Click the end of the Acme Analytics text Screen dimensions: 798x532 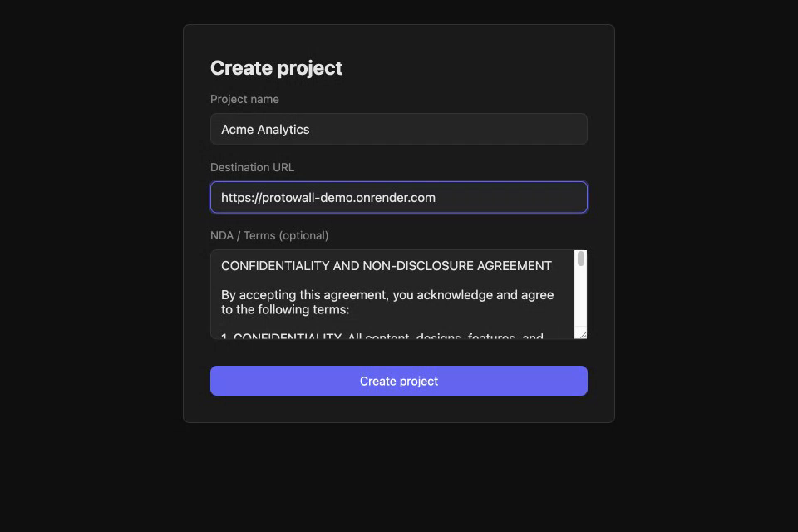[x=310, y=129]
